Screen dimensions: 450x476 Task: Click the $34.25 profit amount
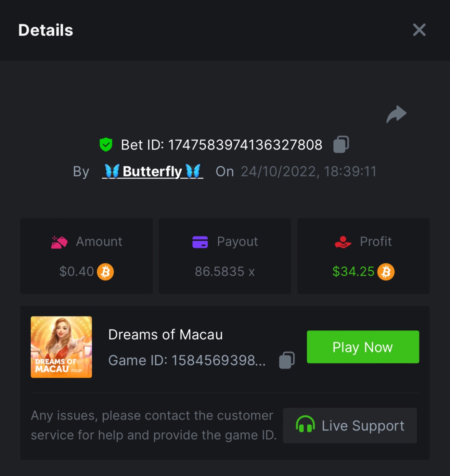353,272
